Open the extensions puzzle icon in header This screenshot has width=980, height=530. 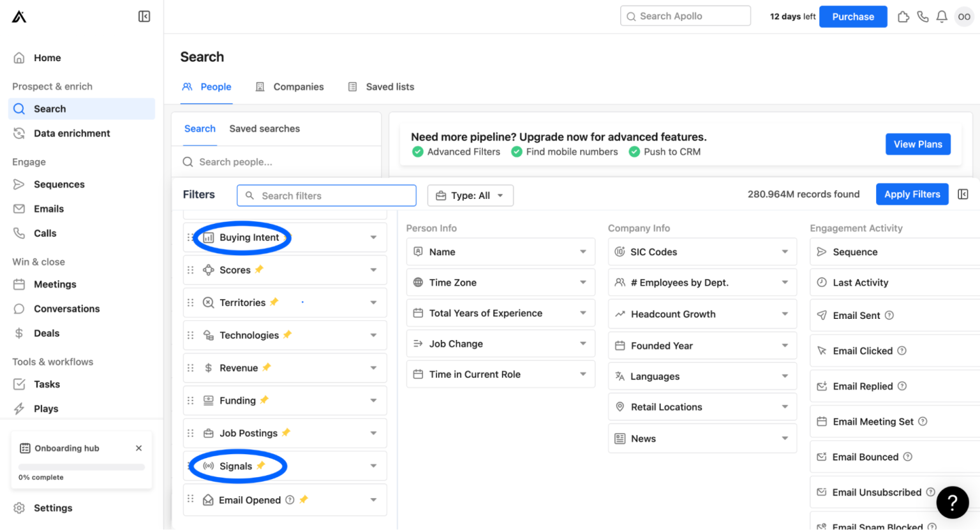(x=903, y=17)
